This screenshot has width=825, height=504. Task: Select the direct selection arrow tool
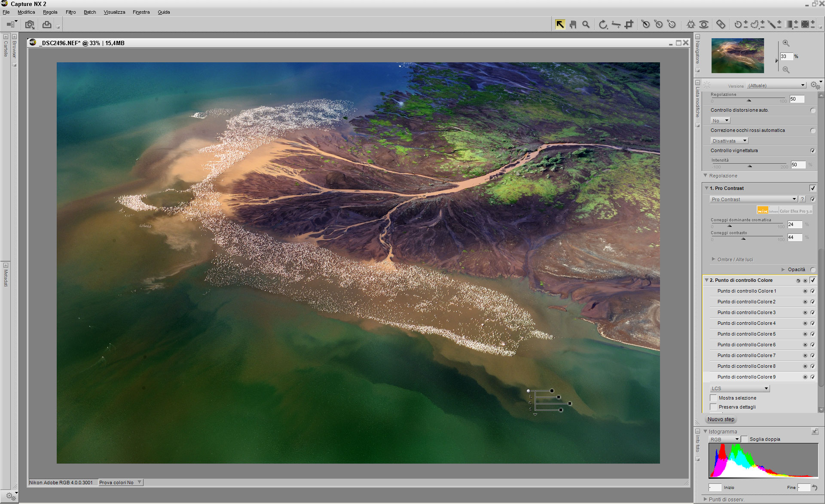click(559, 24)
